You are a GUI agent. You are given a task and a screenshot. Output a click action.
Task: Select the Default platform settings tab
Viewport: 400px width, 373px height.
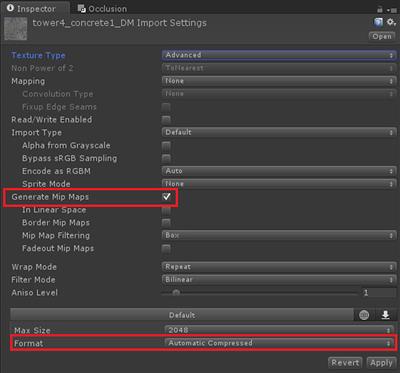[x=182, y=315]
